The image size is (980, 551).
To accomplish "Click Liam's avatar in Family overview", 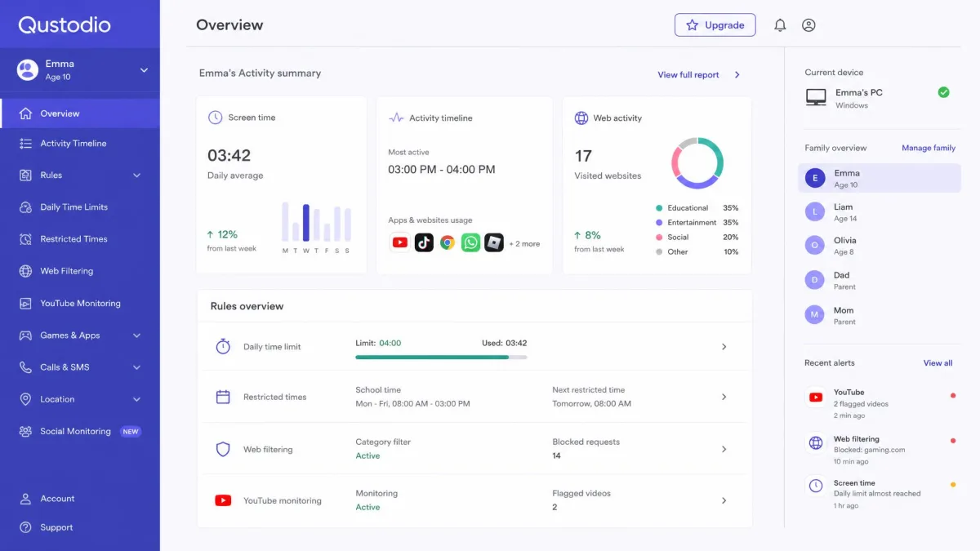I will click(x=815, y=212).
